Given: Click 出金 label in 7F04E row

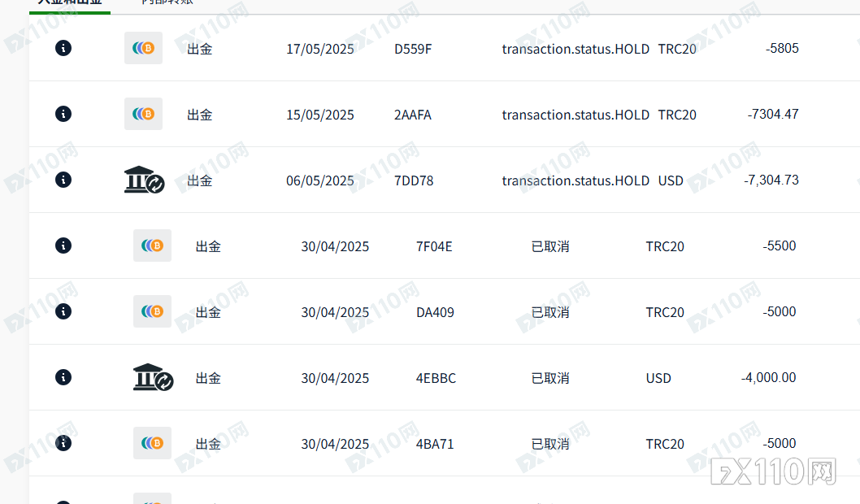Looking at the screenshot, I should pyautogui.click(x=208, y=247).
